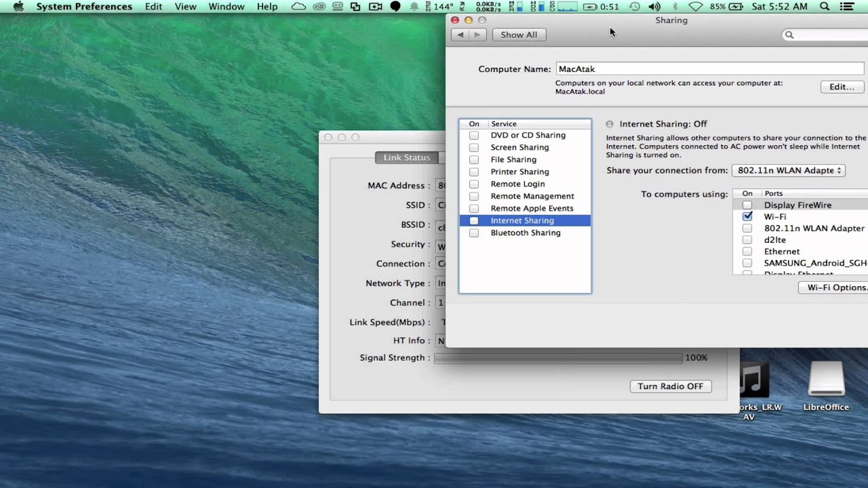Open Spotlight search magnifier
The height and width of the screenshot is (488, 868).
click(825, 6)
